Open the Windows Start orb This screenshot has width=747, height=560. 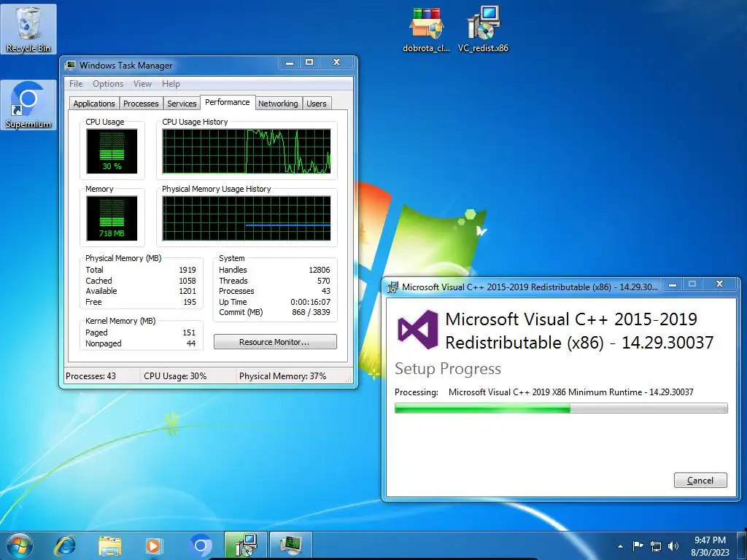[20, 545]
